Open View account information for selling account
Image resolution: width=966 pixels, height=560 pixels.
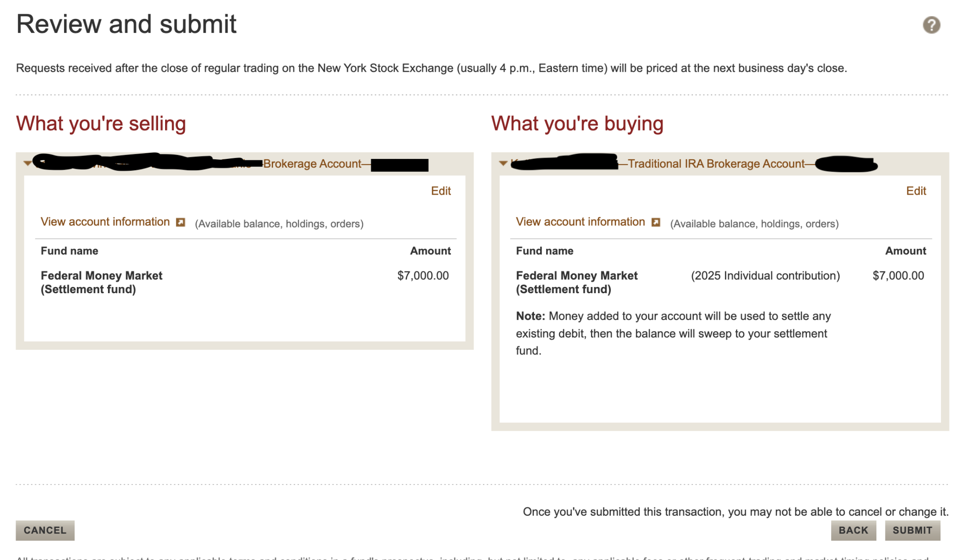tap(105, 222)
